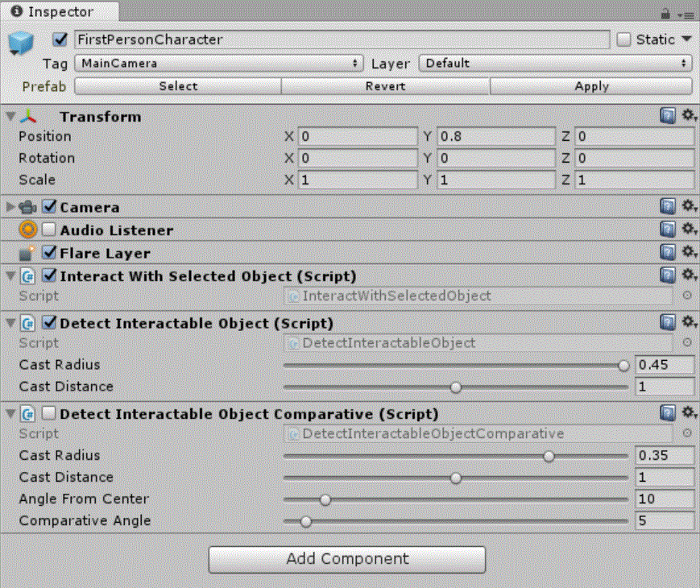
Task: Open Transform component gear menu
Action: coord(689,115)
